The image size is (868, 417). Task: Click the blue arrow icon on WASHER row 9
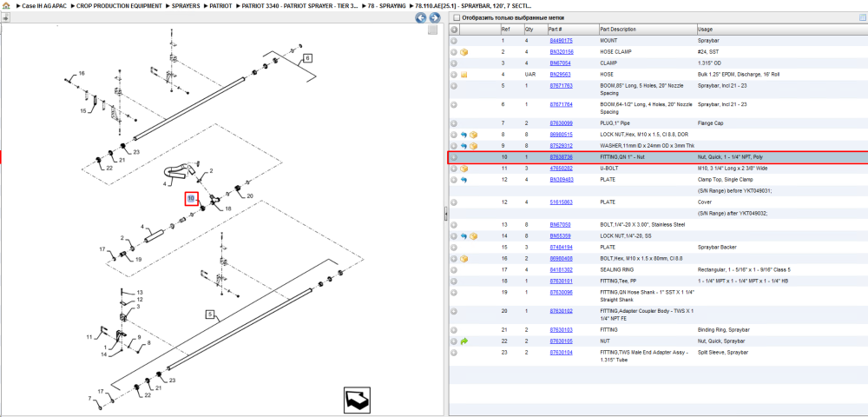tap(464, 146)
